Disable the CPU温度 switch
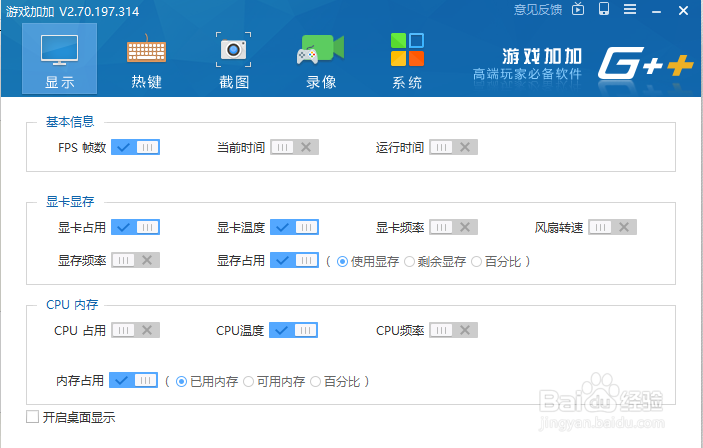The width and height of the screenshot is (703, 448). point(293,330)
